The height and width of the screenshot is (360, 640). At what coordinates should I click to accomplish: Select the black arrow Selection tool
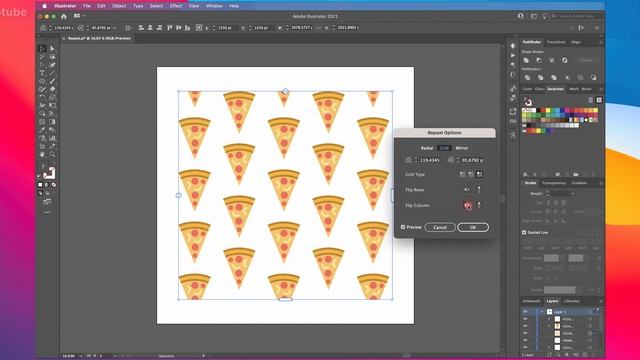pyautogui.click(x=42, y=49)
